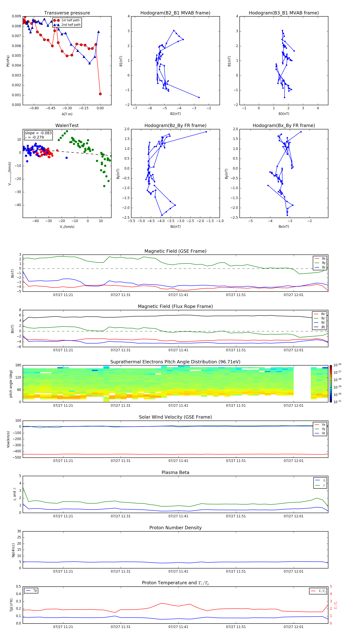Viewport: 351px width, 644px height.
Task: Click the "Bz(nT)" x-axis label
Action: point(175,227)
